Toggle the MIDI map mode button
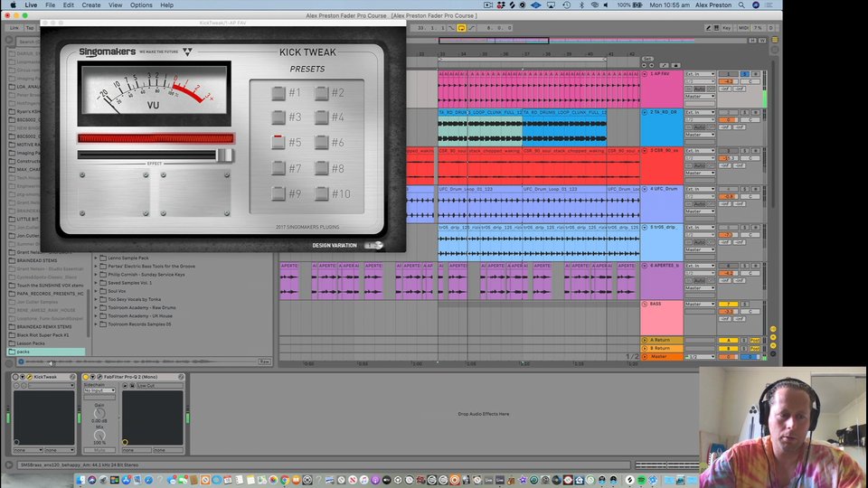Image resolution: width=868 pixels, height=488 pixels. pyautogui.click(x=743, y=28)
